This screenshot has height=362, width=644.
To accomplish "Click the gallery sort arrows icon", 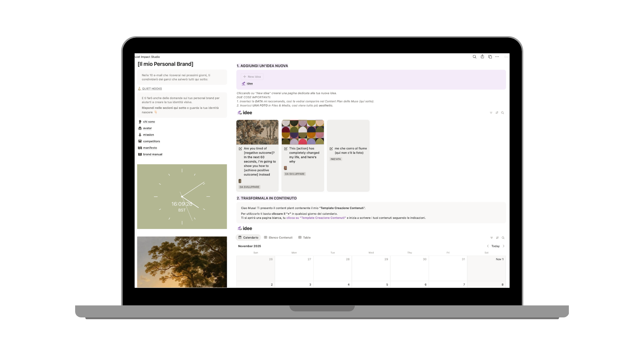I will [497, 113].
